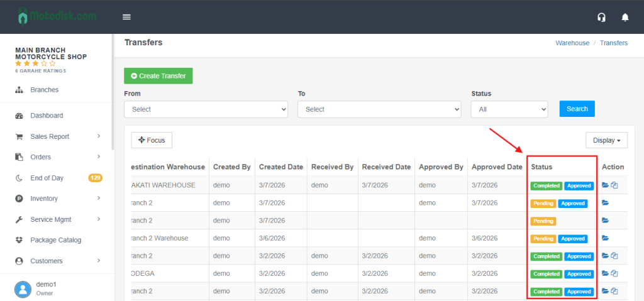The image size is (644, 301).
Task: Open folder icon for BODEGA transfer row
Action: tap(605, 273)
